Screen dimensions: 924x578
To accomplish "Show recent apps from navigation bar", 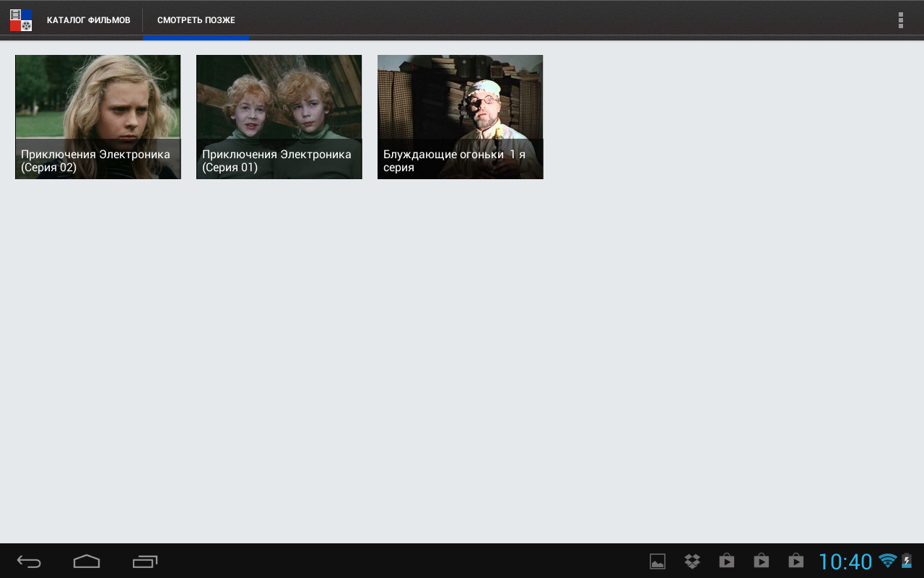I will (x=145, y=561).
